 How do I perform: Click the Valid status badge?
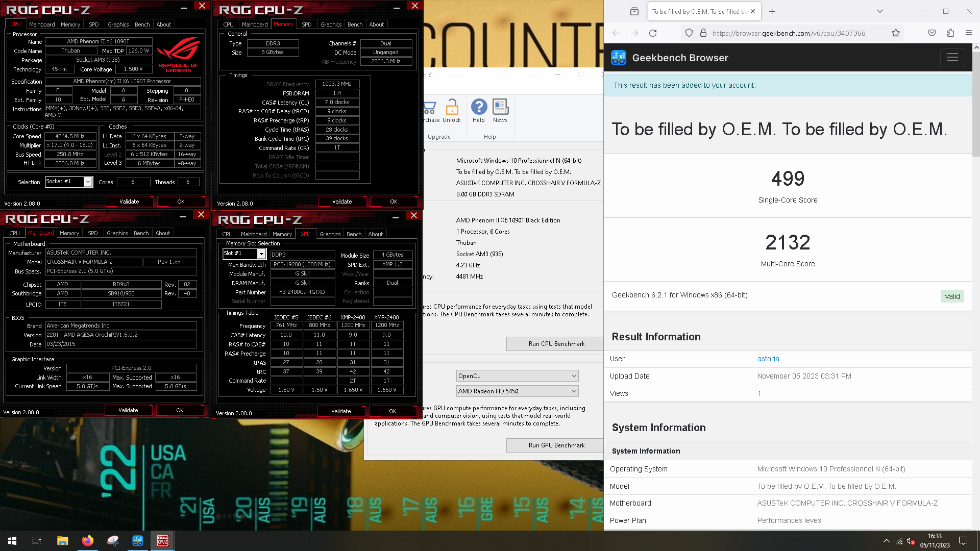tap(952, 296)
